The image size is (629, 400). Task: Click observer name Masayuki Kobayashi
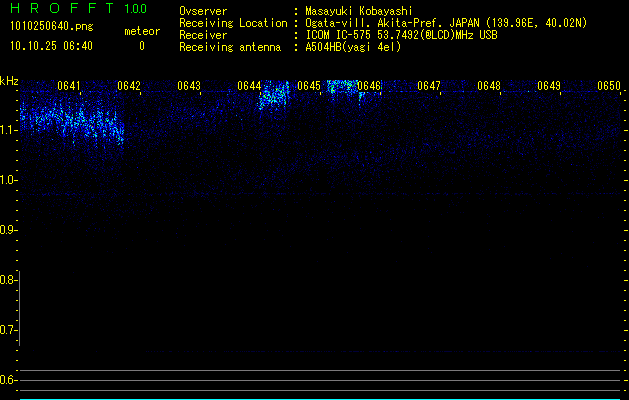359,11
